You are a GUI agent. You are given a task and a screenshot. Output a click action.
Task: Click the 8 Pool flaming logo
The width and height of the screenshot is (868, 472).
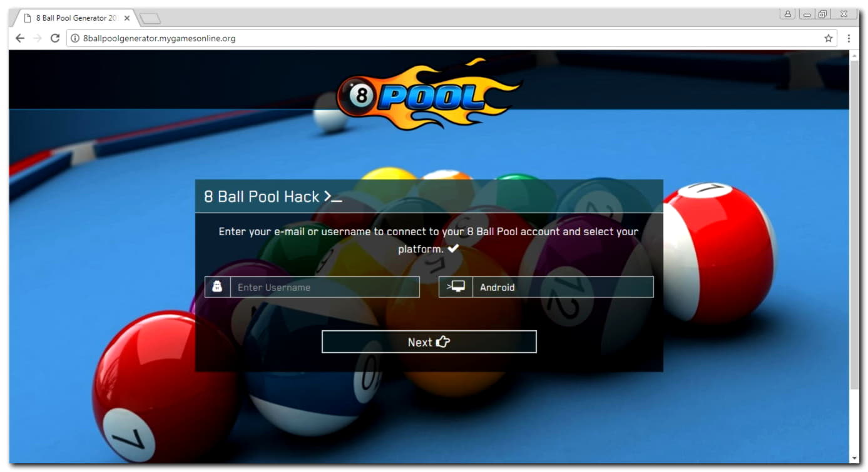click(x=429, y=94)
